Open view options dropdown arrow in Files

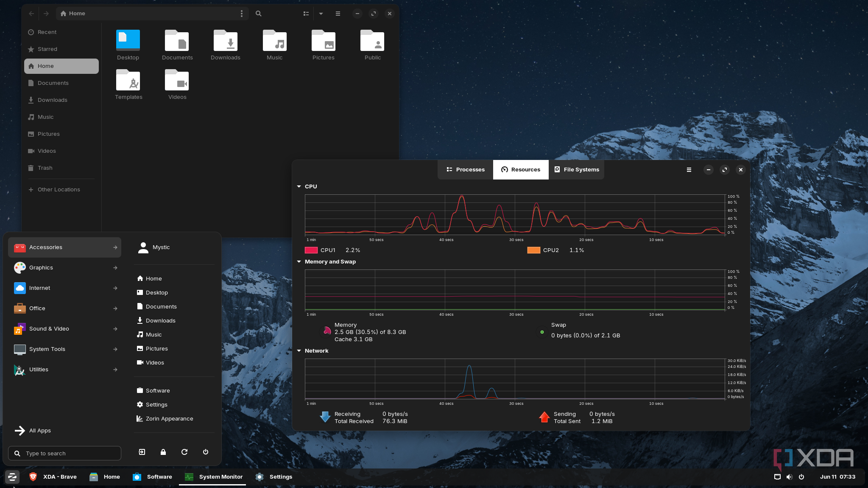(321, 14)
